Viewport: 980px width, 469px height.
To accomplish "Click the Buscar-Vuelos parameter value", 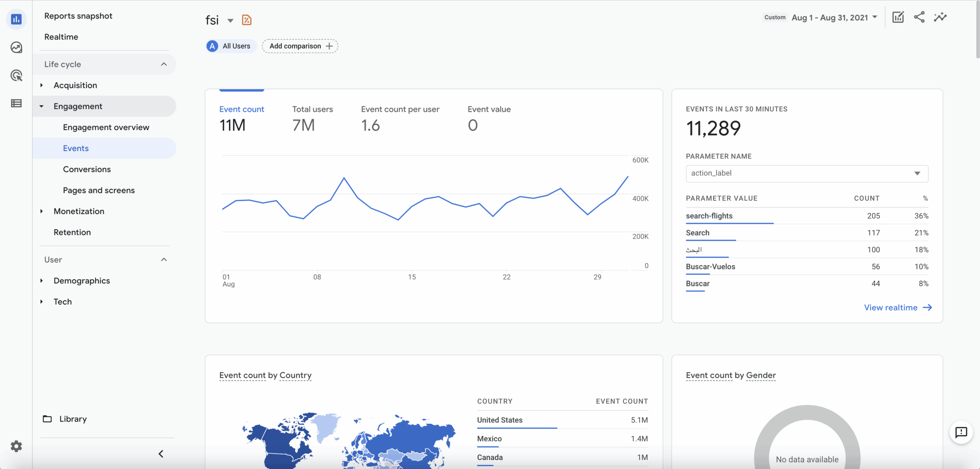I will [710, 266].
